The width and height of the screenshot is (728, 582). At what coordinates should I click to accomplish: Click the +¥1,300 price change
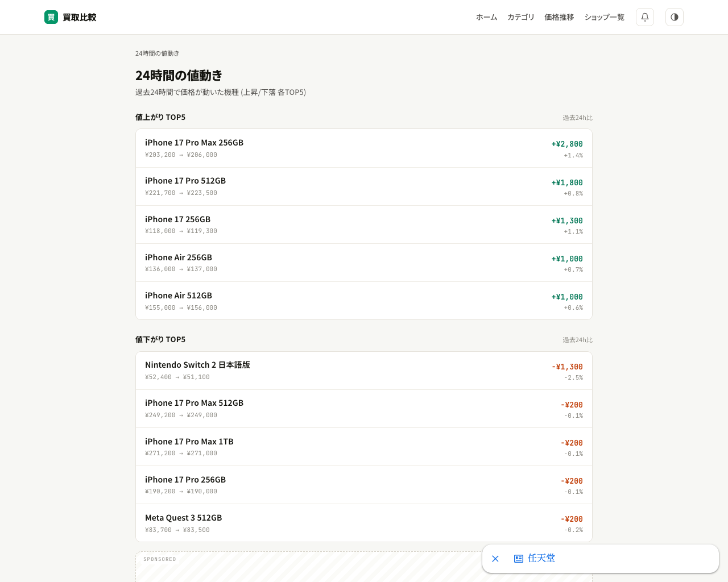pyautogui.click(x=567, y=221)
